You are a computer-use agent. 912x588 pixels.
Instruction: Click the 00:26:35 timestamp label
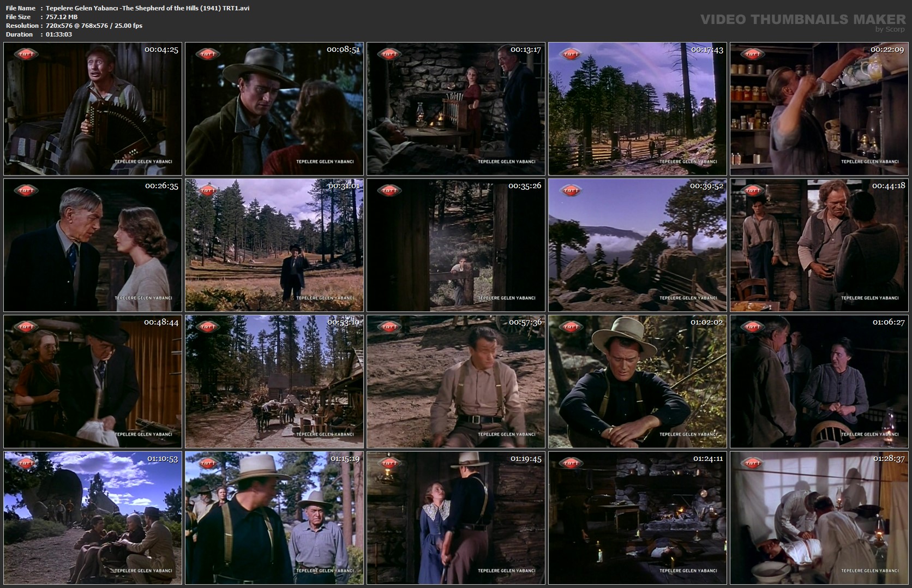coord(161,186)
